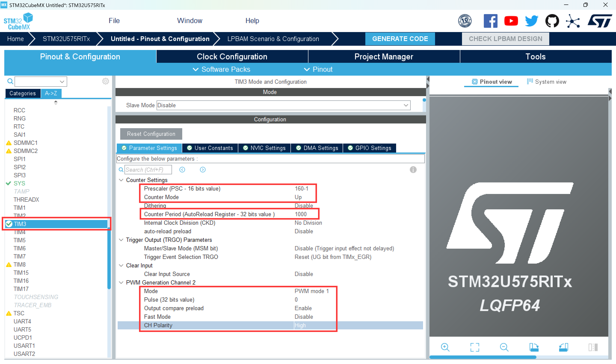The height and width of the screenshot is (364, 616).
Task: Click the TSC warning icon
Action: (9, 313)
